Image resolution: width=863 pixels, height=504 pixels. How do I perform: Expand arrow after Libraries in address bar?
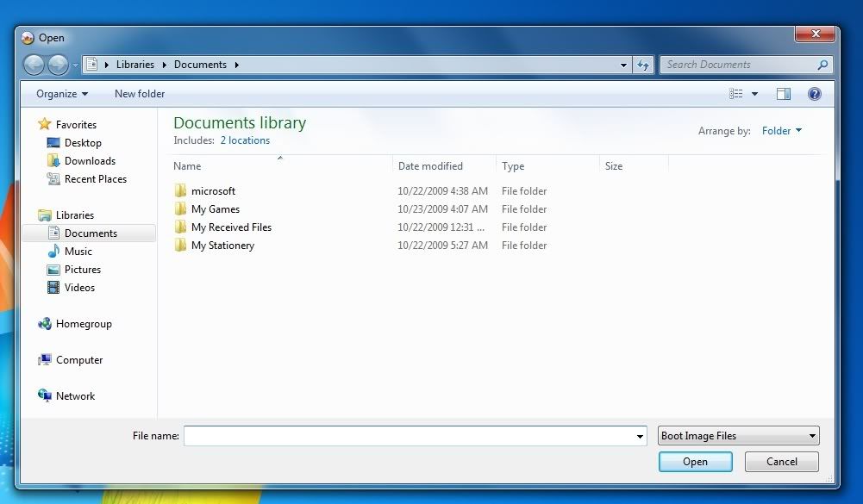(x=164, y=65)
